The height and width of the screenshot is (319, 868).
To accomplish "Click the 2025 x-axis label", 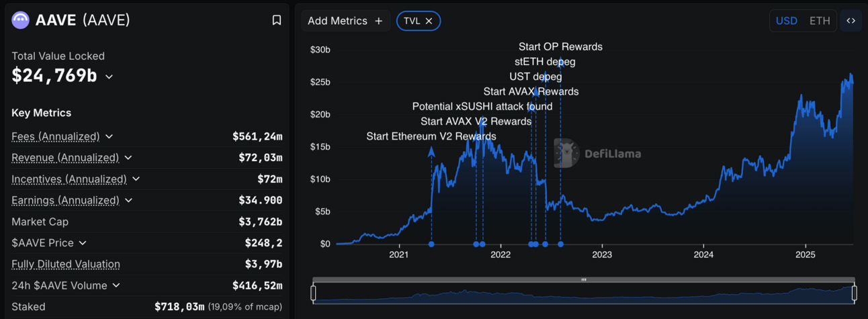I will 805,255.
